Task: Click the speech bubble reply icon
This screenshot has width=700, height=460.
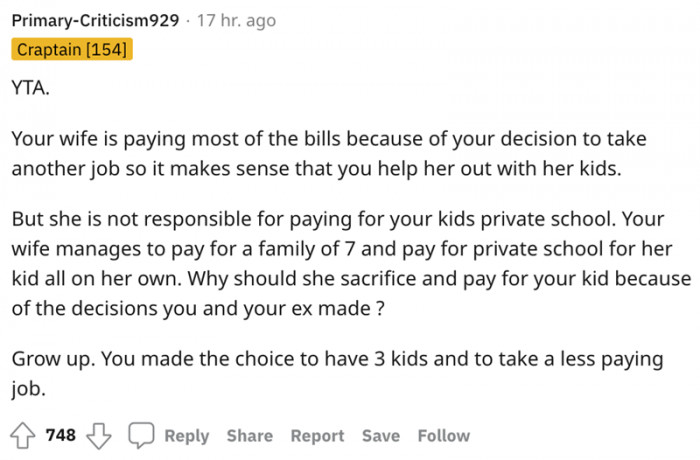Action: [141, 435]
